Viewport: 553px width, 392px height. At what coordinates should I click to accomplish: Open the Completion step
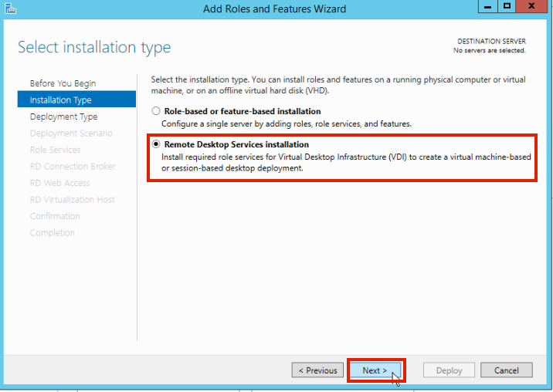pos(53,233)
